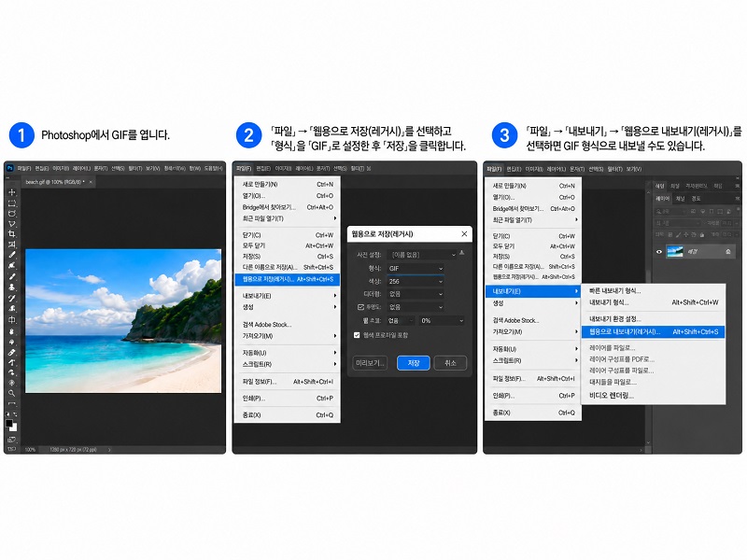Image resolution: width=747 pixels, height=560 pixels.
Task: Open 보기(V) menu in step 3 window
Action: [634, 169]
